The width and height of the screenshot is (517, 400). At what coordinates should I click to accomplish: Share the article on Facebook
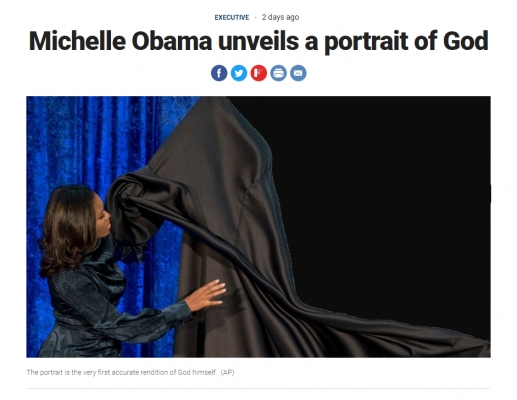219,73
